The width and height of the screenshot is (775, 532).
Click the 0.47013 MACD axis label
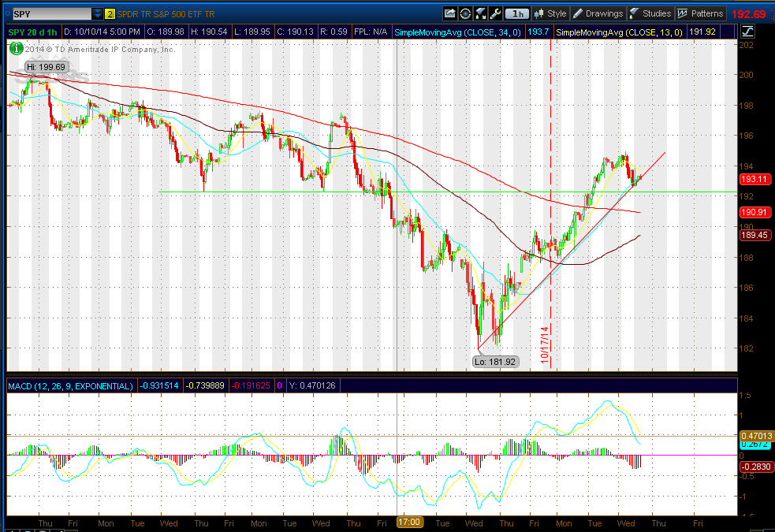click(756, 436)
